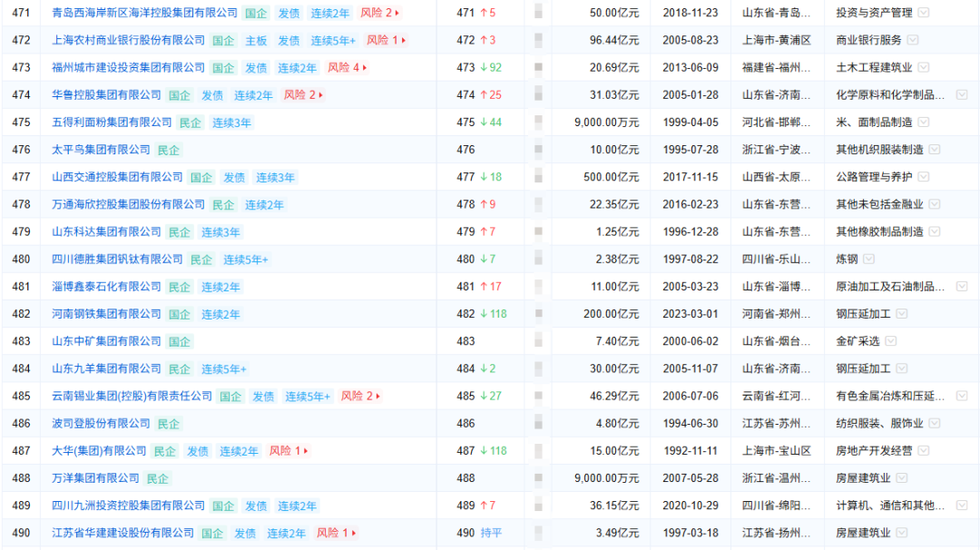Expand industry chevron beside 商业银行服务
Viewport: 980px width, 550px height.
pos(913,40)
